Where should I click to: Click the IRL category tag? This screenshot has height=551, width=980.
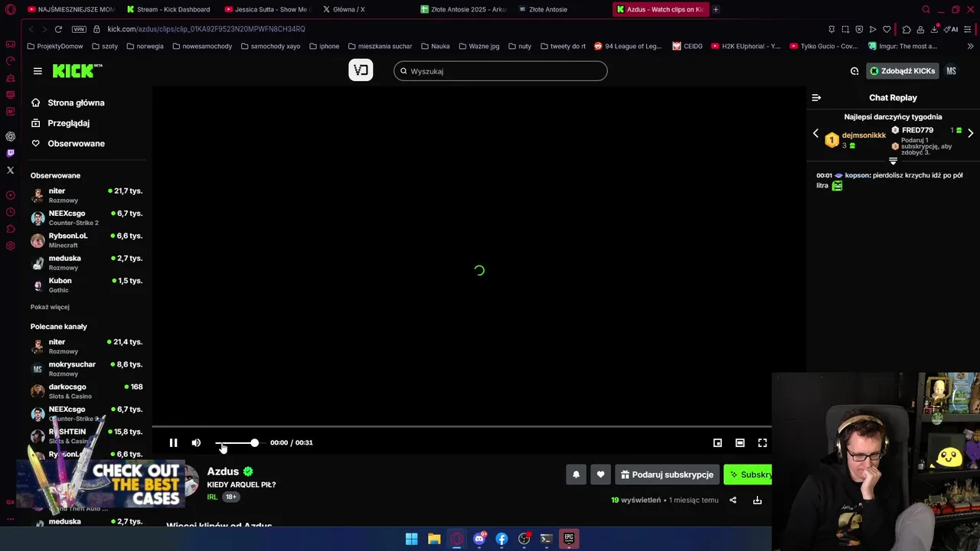(x=212, y=497)
